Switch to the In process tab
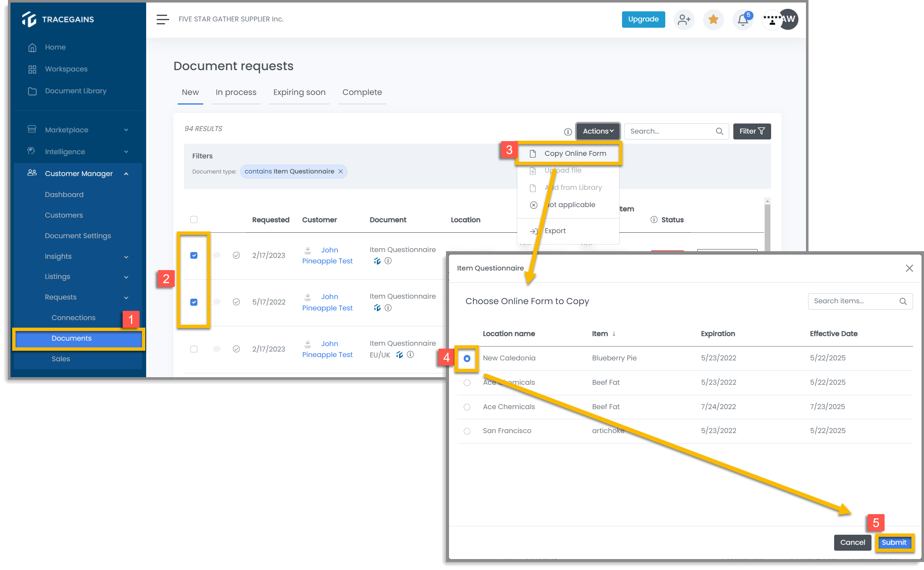924x570 pixels. coord(236,92)
